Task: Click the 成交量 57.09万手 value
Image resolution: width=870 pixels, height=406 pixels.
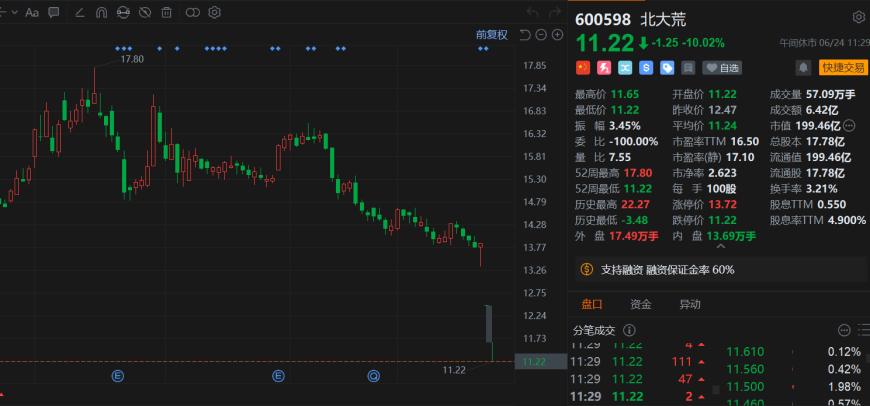Action: (830, 94)
